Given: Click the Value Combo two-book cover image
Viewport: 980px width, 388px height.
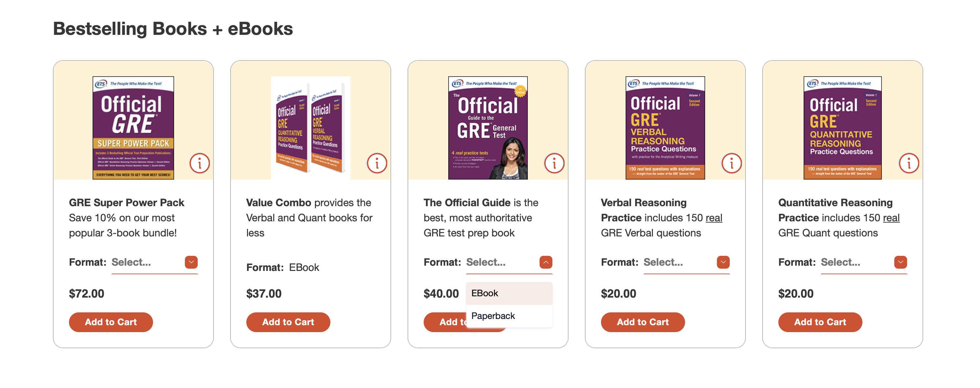Looking at the screenshot, I should (310, 128).
